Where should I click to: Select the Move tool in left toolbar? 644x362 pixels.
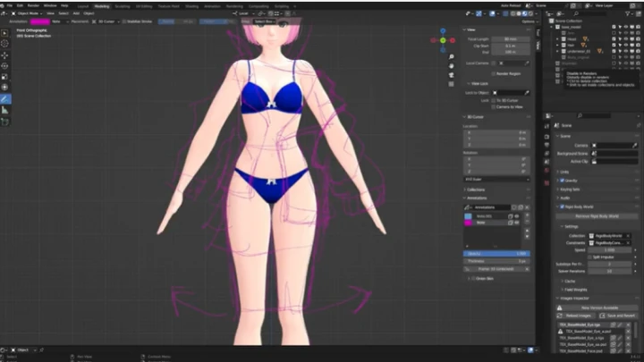point(5,55)
